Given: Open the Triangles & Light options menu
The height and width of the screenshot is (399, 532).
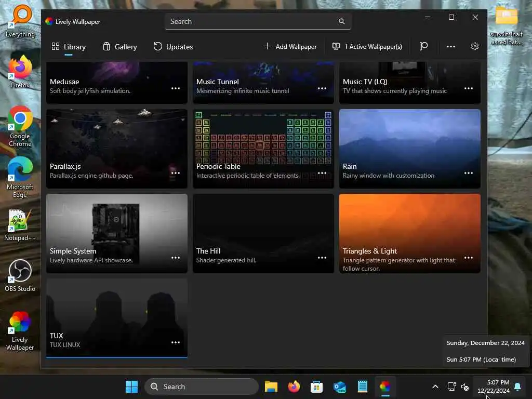Looking at the screenshot, I should click(469, 258).
